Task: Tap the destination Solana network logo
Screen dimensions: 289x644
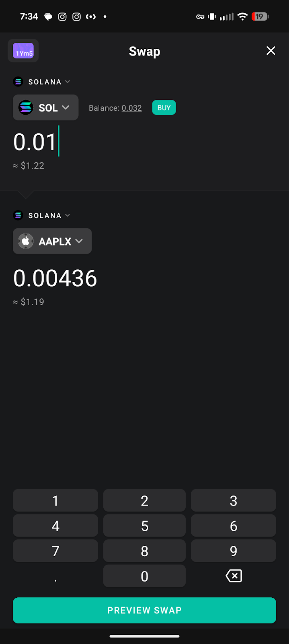Action: click(18, 215)
